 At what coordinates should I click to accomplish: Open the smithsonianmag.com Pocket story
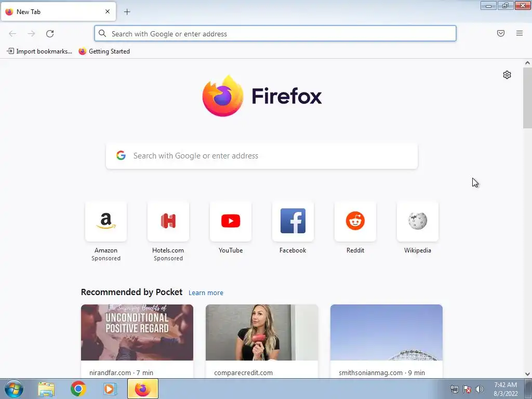click(x=387, y=341)
